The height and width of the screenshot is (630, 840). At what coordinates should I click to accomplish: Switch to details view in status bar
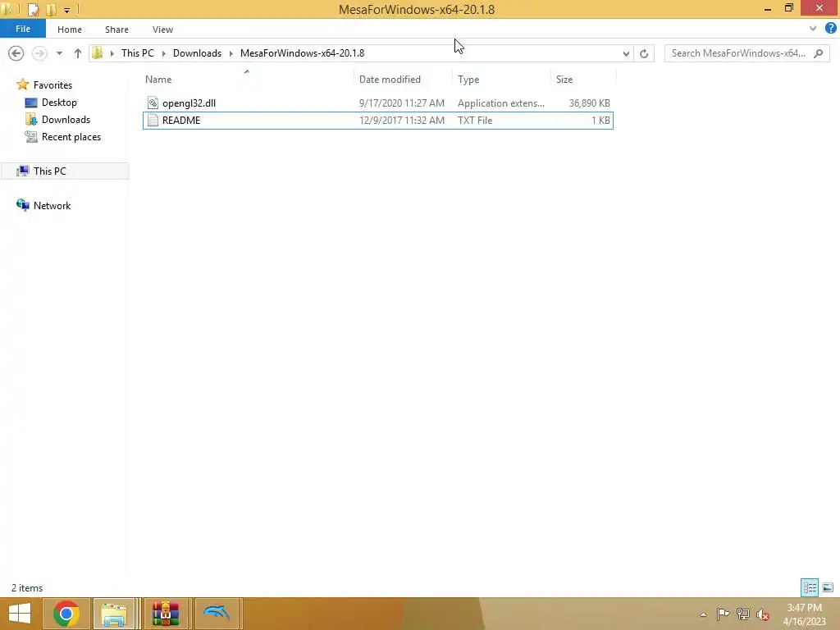(810, 587)
